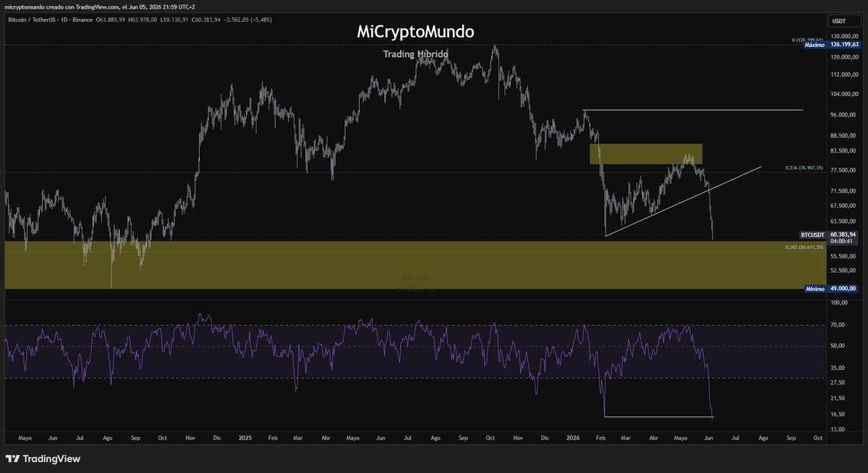Click the RSI 50,00 scale label
The height and width of the screenshot is (473, 868).
tap(838, 346)
